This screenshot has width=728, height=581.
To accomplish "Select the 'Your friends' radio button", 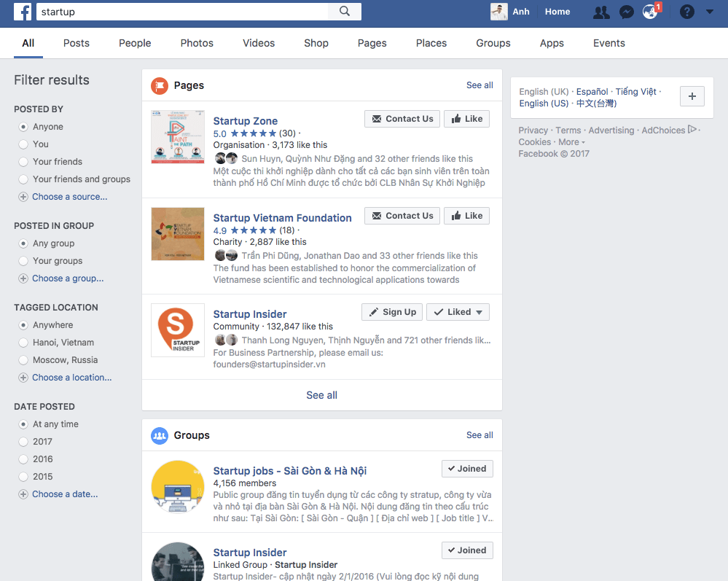I will tap(23, 162).
